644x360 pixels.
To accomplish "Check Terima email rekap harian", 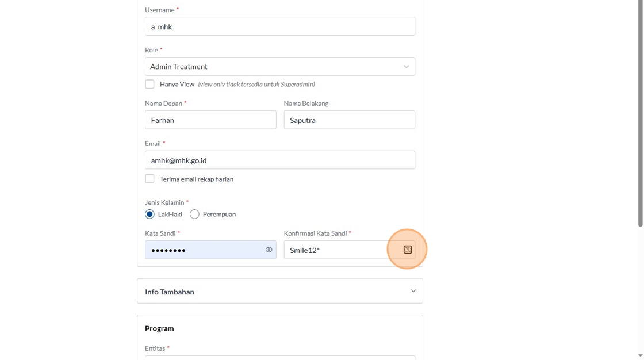I will pyautogui.click(x=149, y=179).
